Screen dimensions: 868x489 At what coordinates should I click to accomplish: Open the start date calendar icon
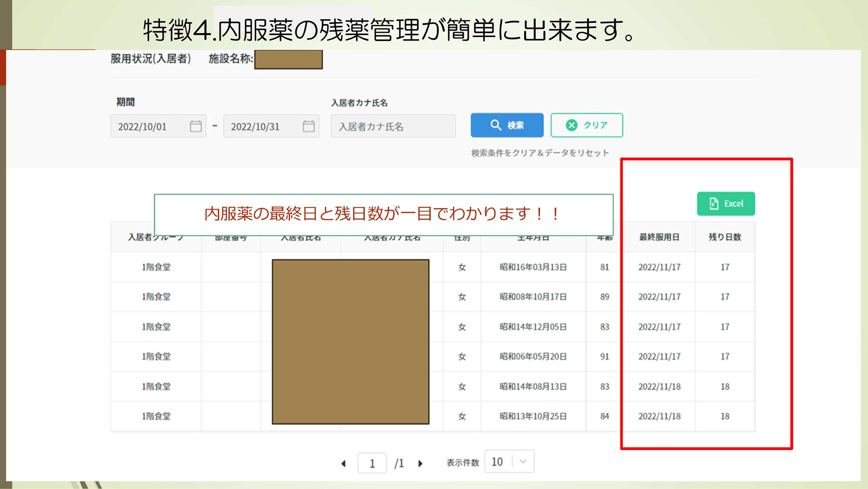point(195,126)
